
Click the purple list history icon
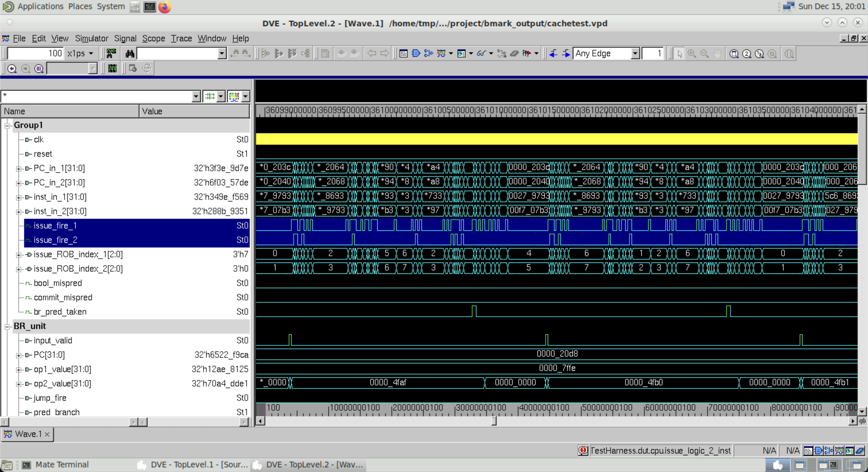click(39, 68)
